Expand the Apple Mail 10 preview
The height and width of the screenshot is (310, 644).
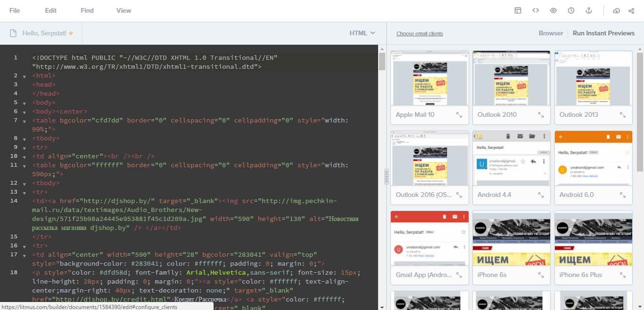459,114
